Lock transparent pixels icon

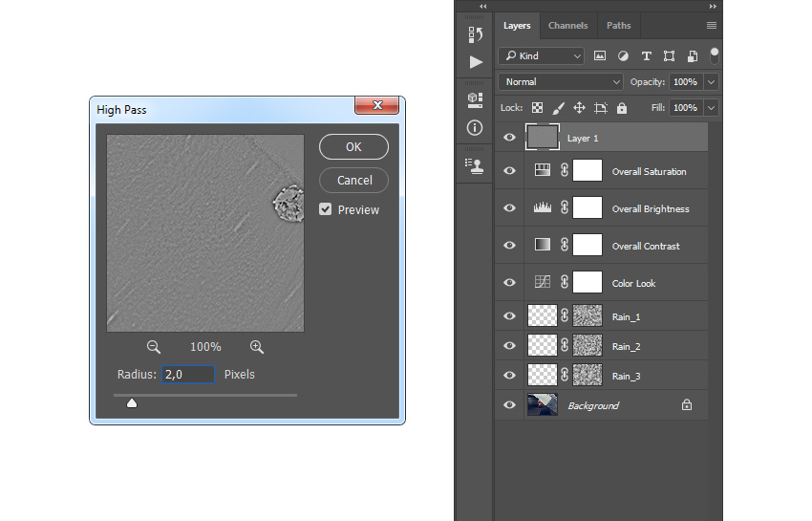tap(538, 108)
